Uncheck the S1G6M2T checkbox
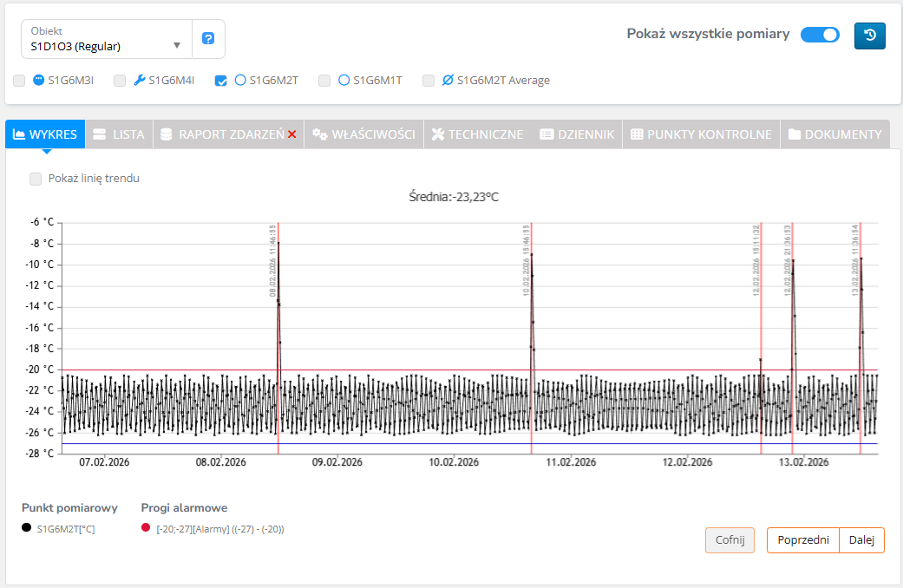The height and width of the screenshot is (588, 903). coord(221,81)
